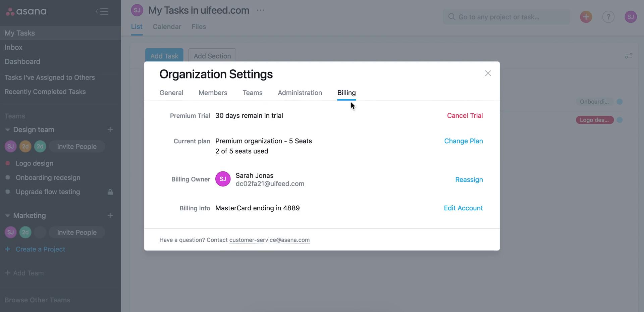Open Browse Other Teams

37,300
